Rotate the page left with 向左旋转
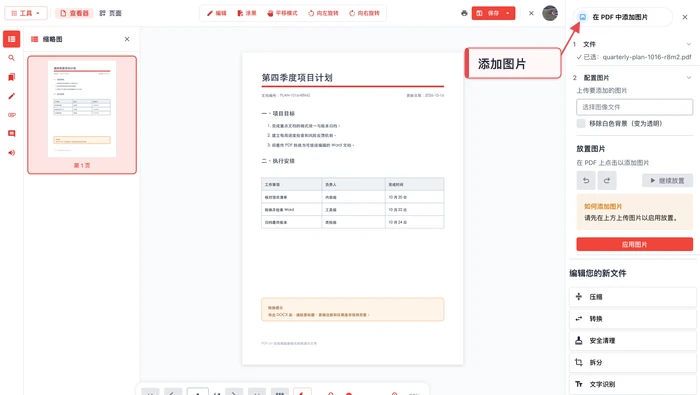The height and width of the screenshot is (395, 700). (323, 13)
